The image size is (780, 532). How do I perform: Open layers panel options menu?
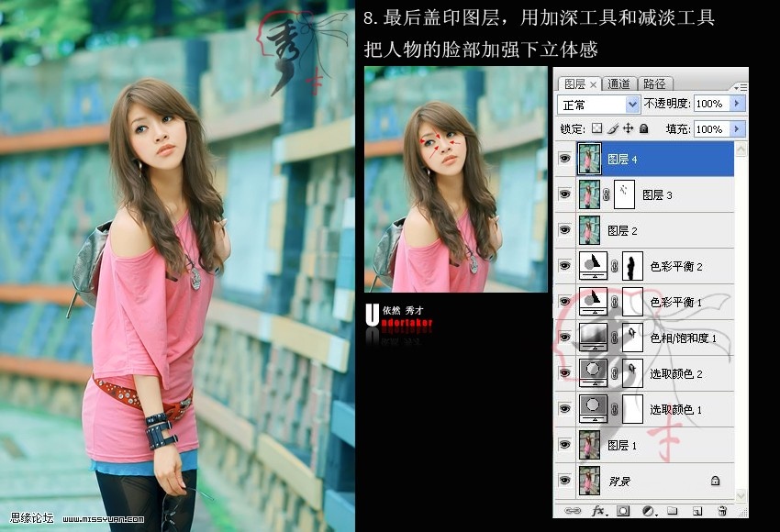point(741,86)
